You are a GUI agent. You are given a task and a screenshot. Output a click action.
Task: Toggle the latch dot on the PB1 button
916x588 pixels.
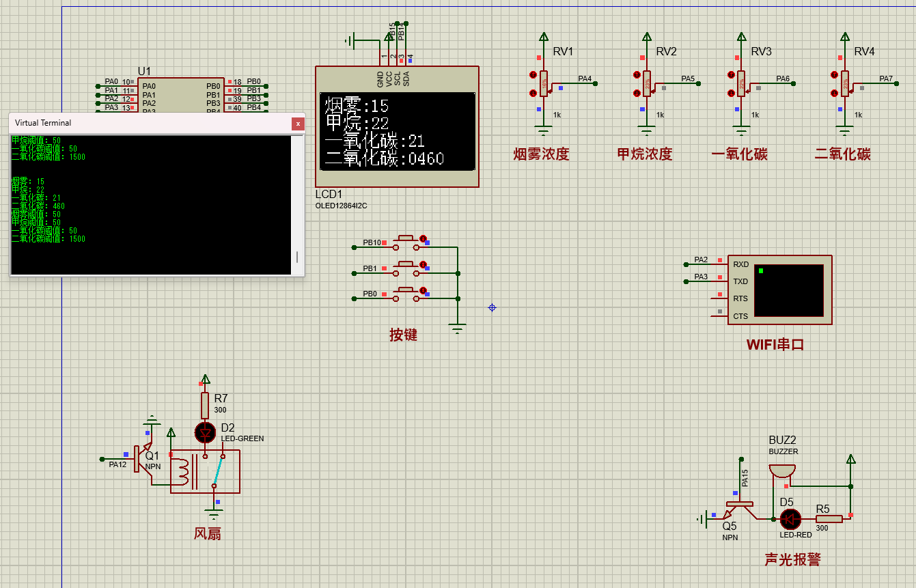coord(423,264)
